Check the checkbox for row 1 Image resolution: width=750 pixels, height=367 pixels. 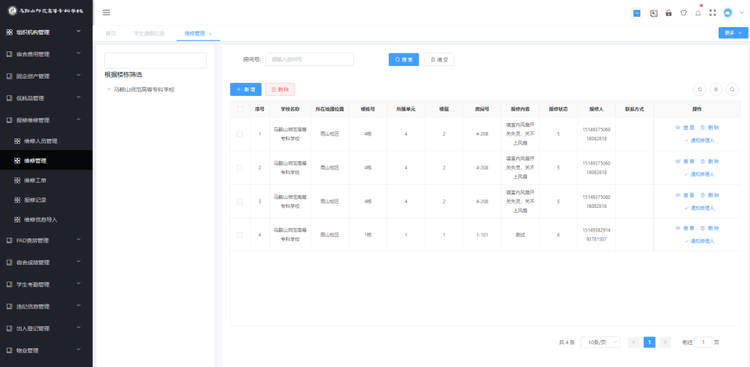(240, 134)
